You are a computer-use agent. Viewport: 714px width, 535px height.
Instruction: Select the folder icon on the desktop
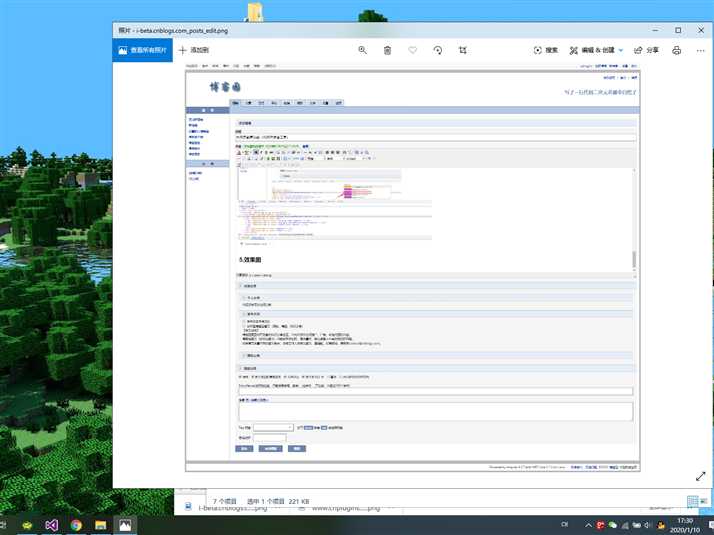254,12
